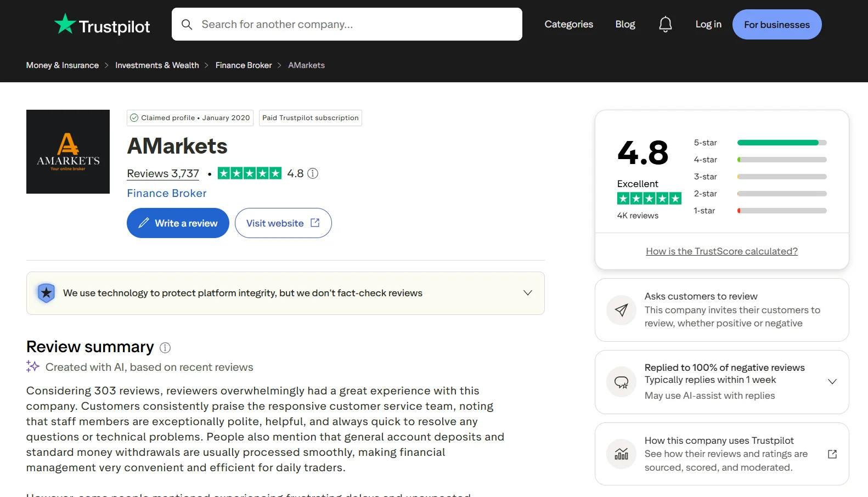Viewport: 868px width, 497px height.
Task: Open the notifications bell
Action: (x=665, y=24)
